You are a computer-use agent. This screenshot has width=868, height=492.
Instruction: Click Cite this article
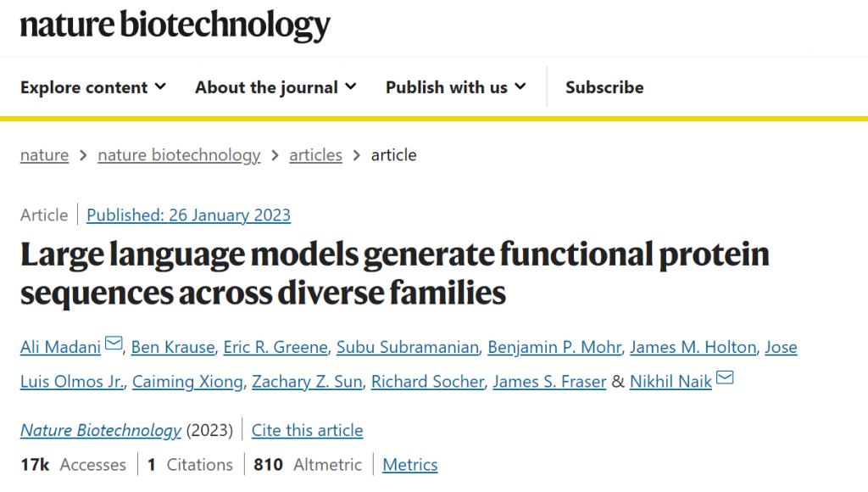click(x=307, y=430)
